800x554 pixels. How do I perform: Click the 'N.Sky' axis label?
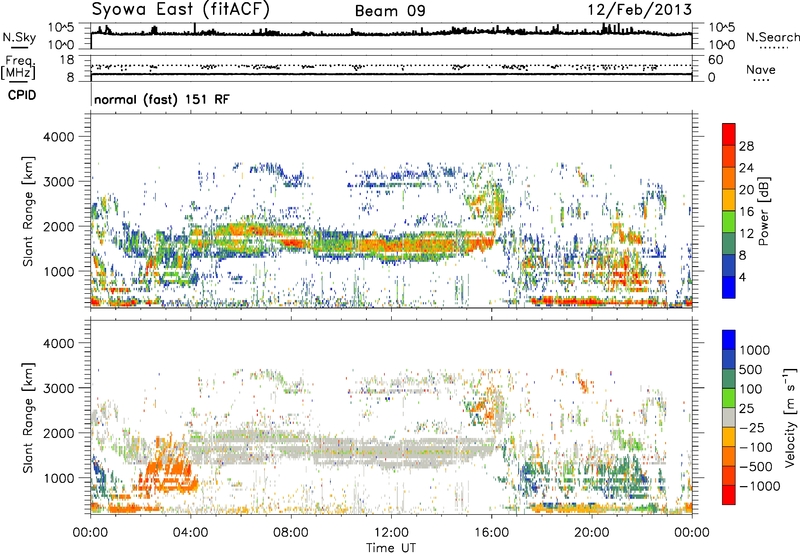(19, 38)
